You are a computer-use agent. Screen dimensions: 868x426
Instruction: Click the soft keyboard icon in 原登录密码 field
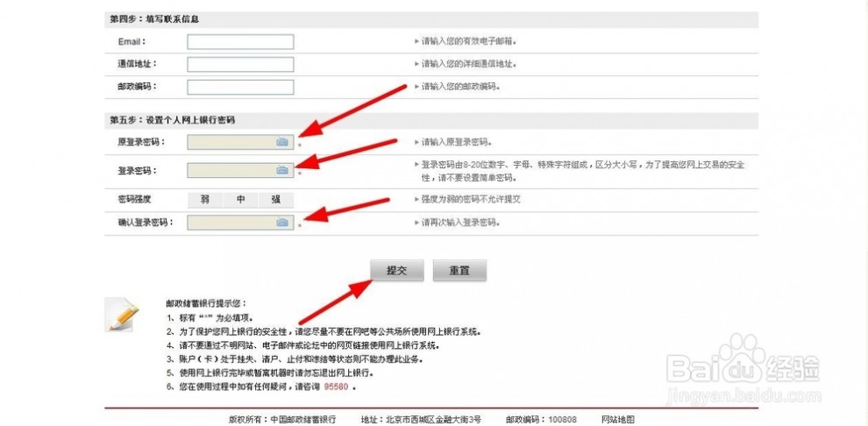(282, 141)
